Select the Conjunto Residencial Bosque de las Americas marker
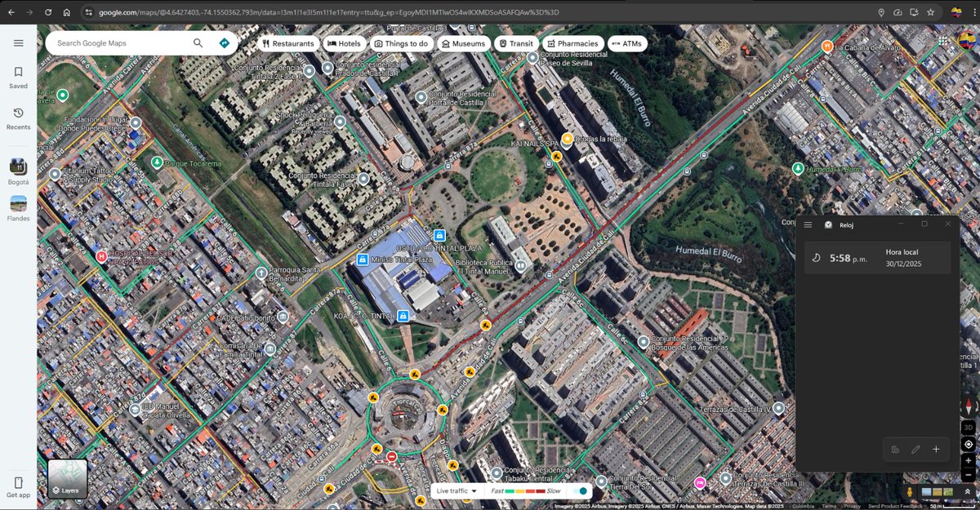Screen dimensions: 980x510 tap(644, 341)
